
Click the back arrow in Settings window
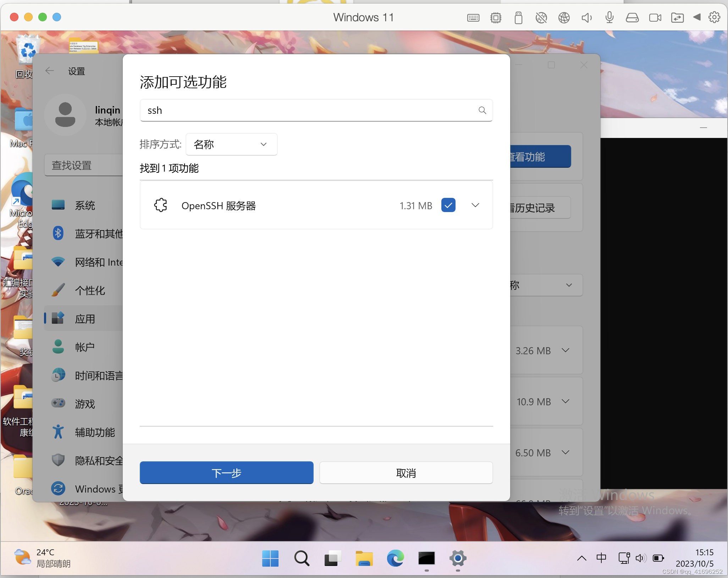[50, 71]
